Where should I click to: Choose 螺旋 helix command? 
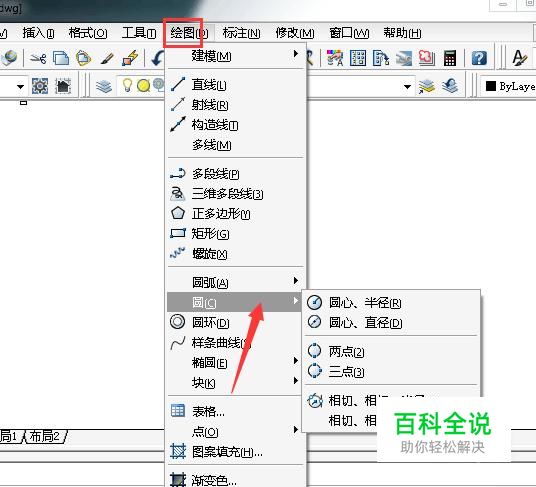[236, 254]
